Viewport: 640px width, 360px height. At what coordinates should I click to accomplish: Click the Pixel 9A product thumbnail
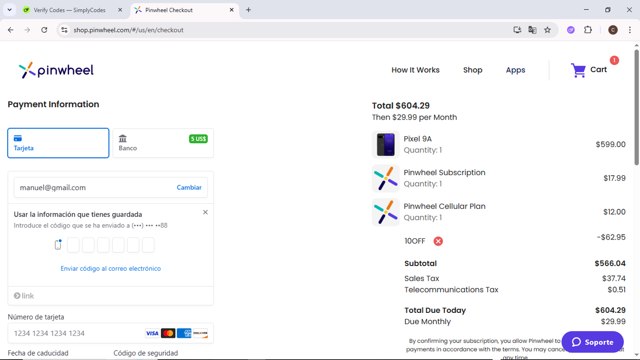pyautogui.click(x=385, y=144)
